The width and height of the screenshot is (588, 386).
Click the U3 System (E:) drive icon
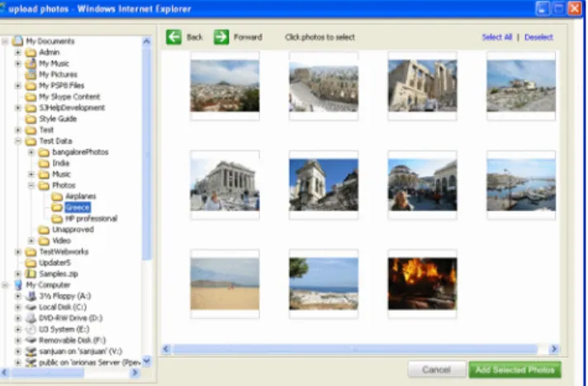(x=31, y=329)
